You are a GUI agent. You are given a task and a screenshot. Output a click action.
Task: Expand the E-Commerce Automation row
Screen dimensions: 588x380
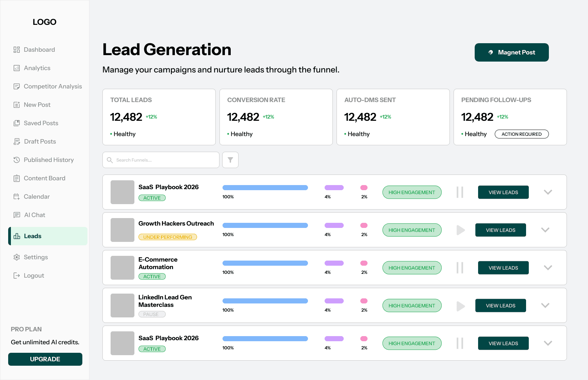tap(548, 268)
